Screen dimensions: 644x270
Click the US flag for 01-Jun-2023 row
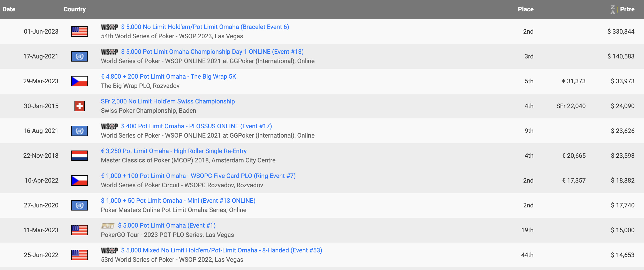79,32
